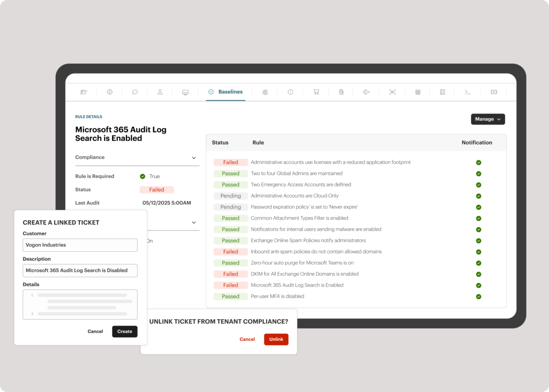This screenshot has height=392, width=549.
Task: Select the user profile icon in the toolbar
Action: click(160, 92)
